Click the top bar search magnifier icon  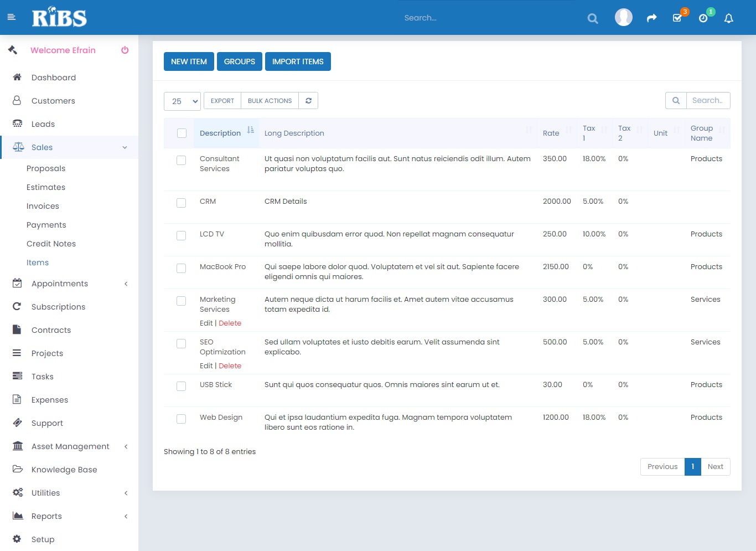point(592,18)
